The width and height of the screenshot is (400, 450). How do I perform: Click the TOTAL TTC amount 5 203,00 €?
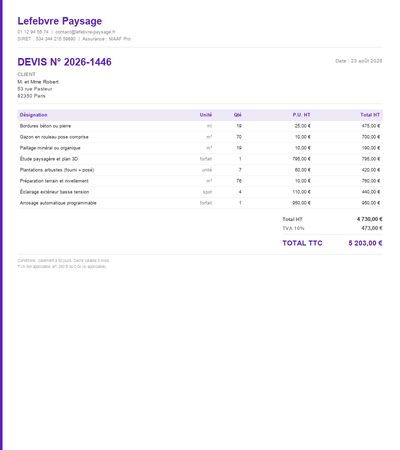[365, 243]
